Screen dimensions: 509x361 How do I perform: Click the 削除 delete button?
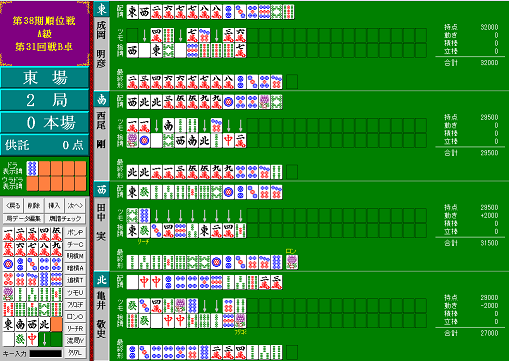tap(34, 206)
